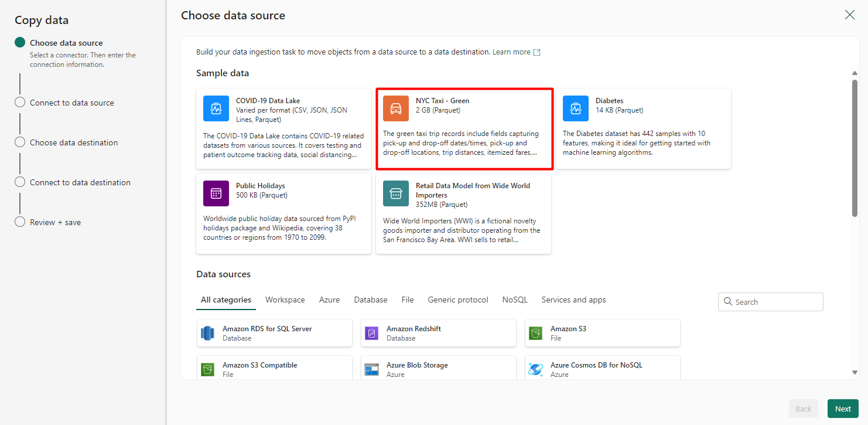Select the COVID-19 Data Lake sample icon
Image resolution: width=868 pixels, height=425 pixels.
click(216, 108)
